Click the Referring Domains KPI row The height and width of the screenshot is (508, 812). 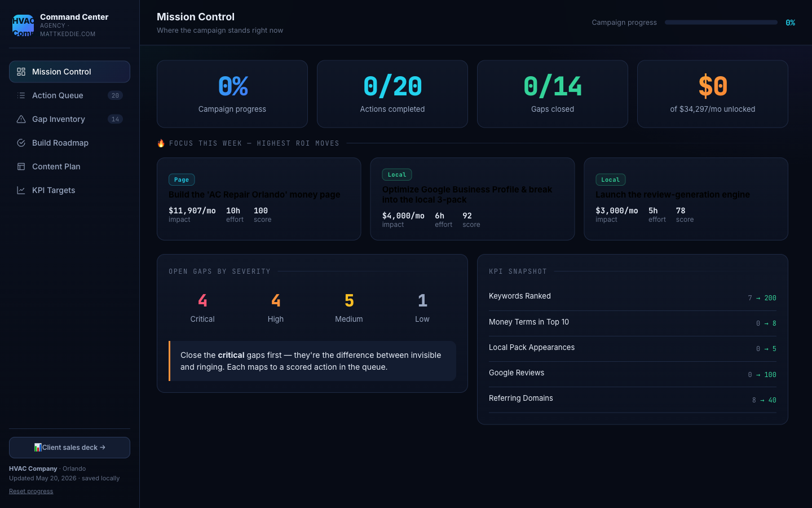pyautogui.click(x=633, y=399)
